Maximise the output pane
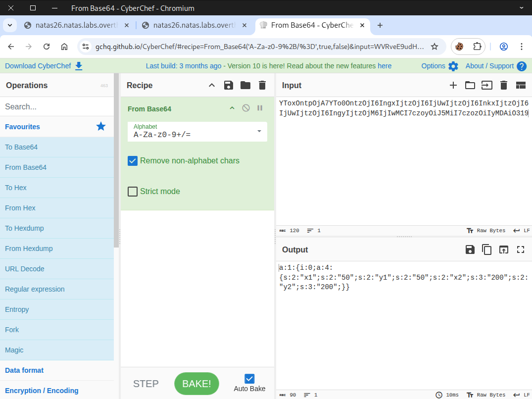 (521, 249)
